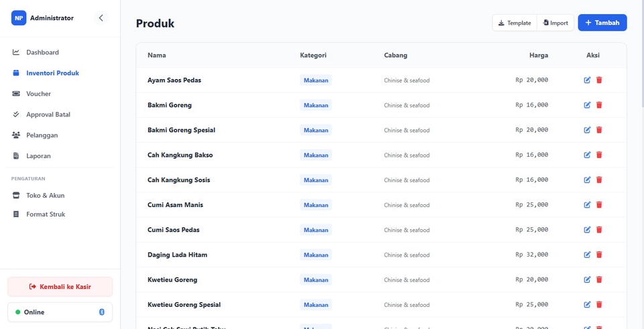Edit the Ayam Saos Pedas product
The image size is (644, 329).
click(588, 80)
